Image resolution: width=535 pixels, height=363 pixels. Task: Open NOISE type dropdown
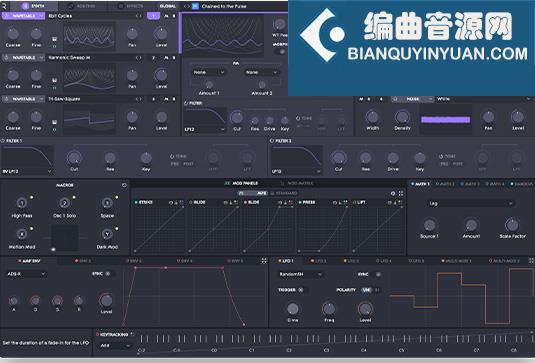tap(413, 99)
